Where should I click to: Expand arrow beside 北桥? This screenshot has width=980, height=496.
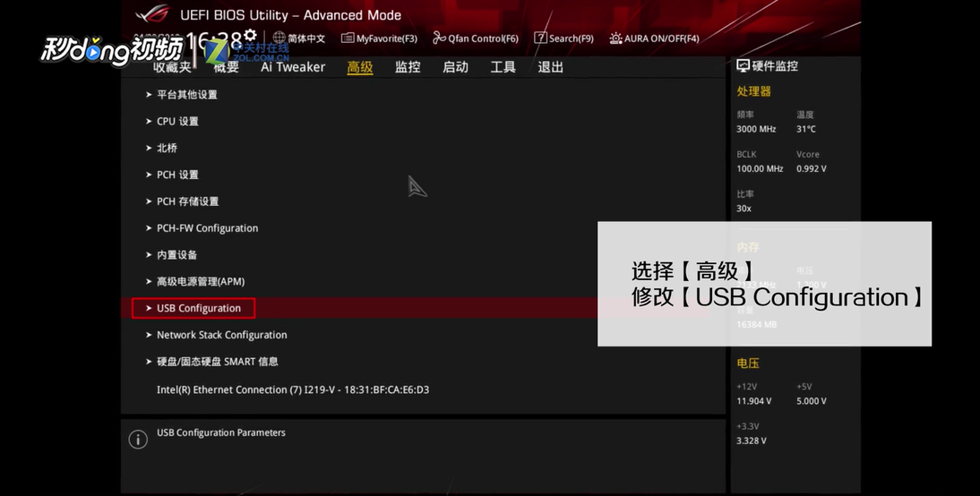point(149,148)
